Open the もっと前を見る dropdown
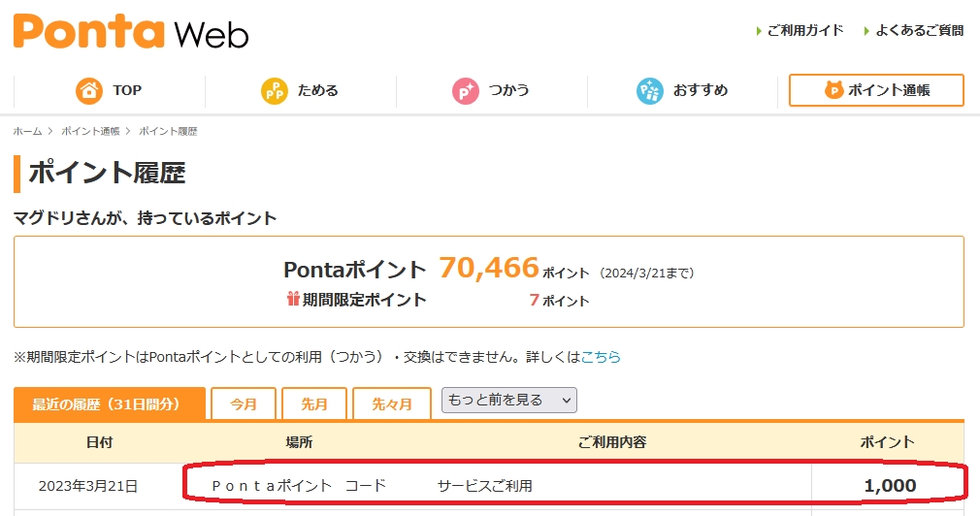This screenshot has height=516, width=980. click(509, 400)
